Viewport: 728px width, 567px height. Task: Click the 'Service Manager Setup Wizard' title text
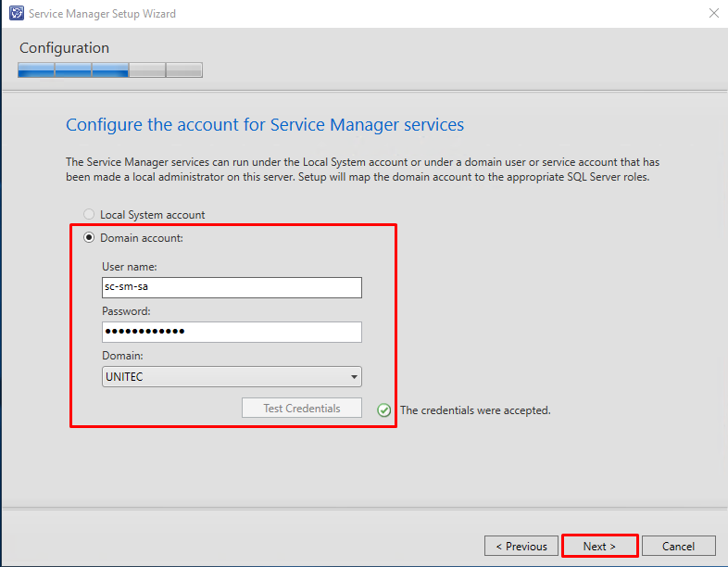tap(102, 14)
